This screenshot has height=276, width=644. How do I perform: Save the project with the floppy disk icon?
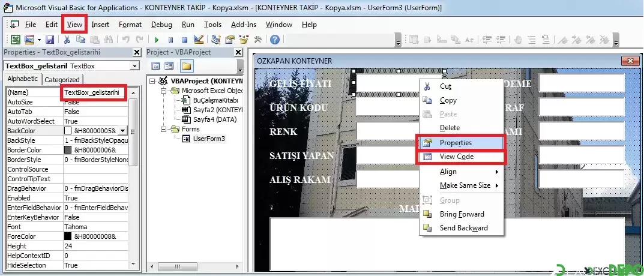click(x=50, y=40)
